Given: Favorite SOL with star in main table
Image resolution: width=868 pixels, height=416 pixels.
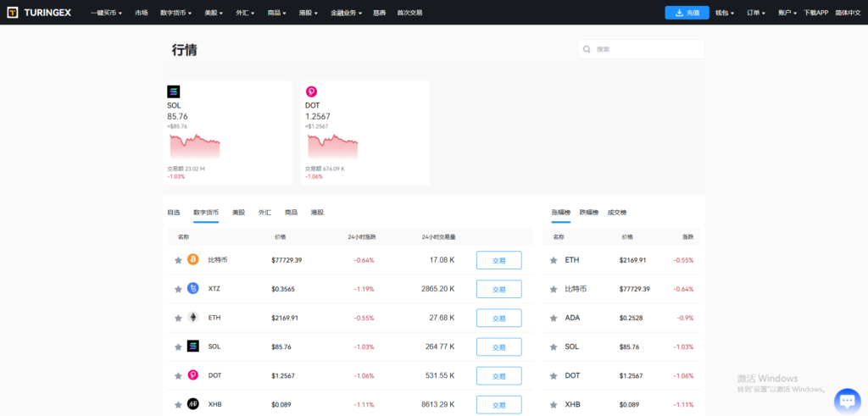Looking at the screenshot, I should click(178, 347).
